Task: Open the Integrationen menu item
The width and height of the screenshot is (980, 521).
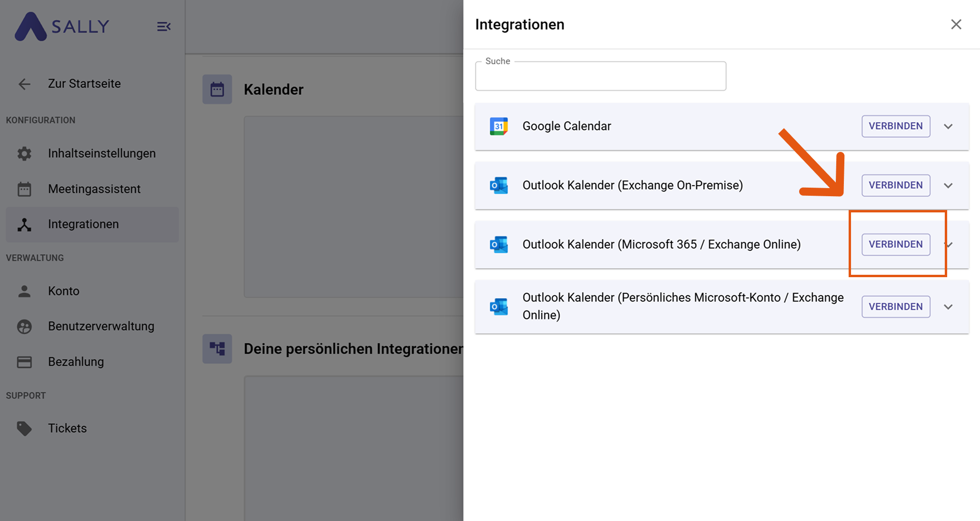Action: tap(83, 224)
